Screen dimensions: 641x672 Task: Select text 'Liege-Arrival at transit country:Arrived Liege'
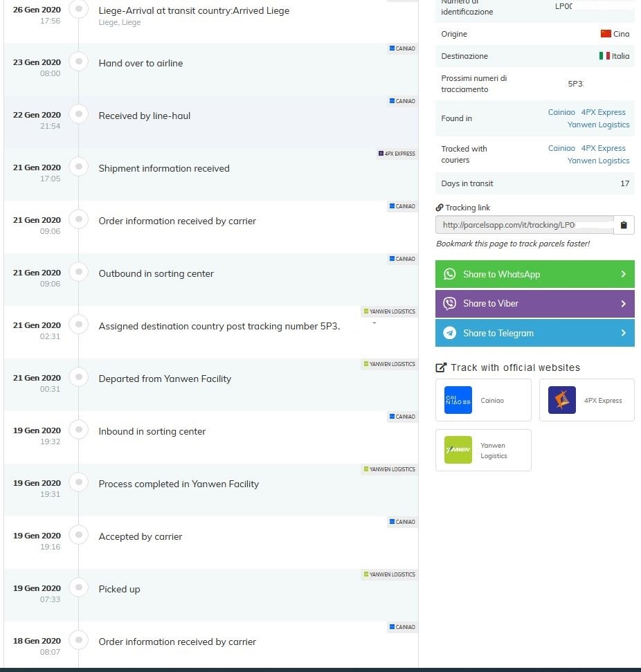click(194, 10)
